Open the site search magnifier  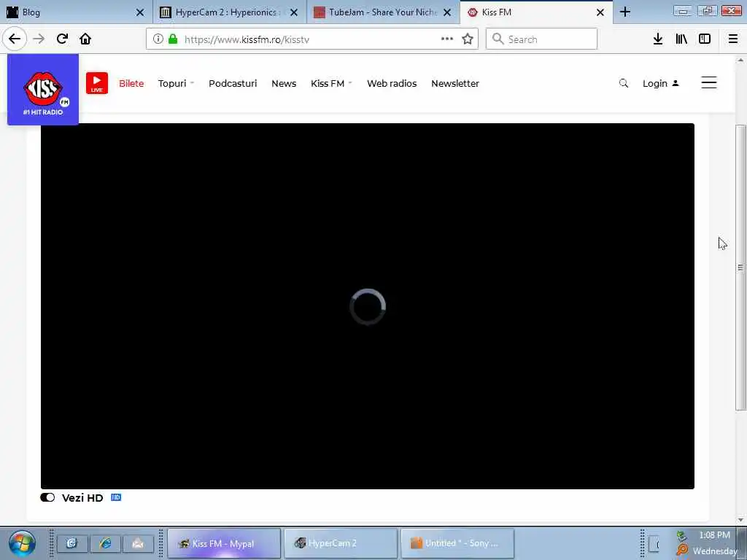coord(624,83)
